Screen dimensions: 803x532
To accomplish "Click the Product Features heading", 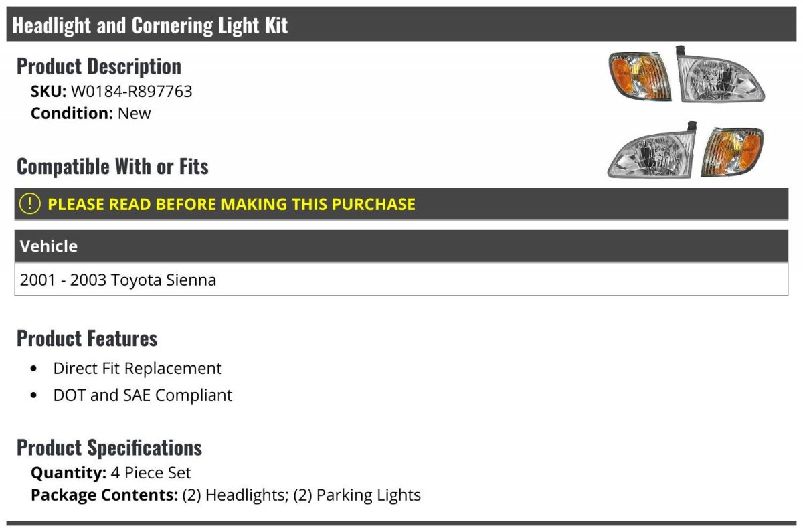I will [87, 339].
